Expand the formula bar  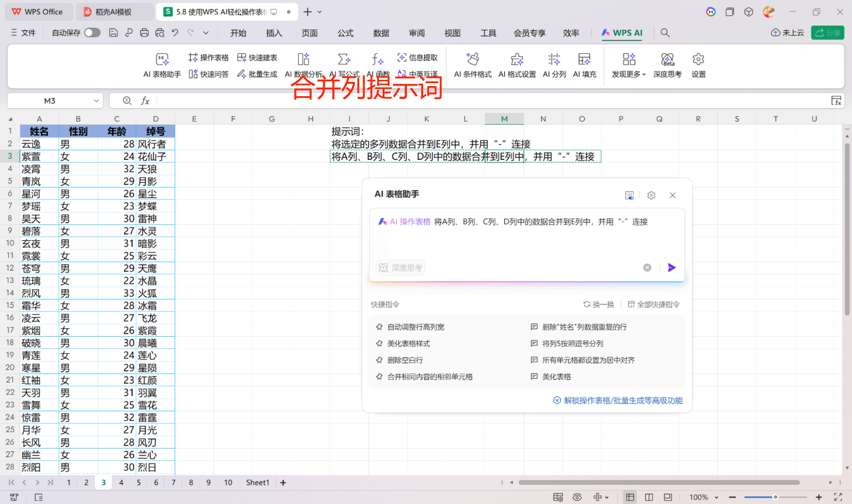click(836, 101)
